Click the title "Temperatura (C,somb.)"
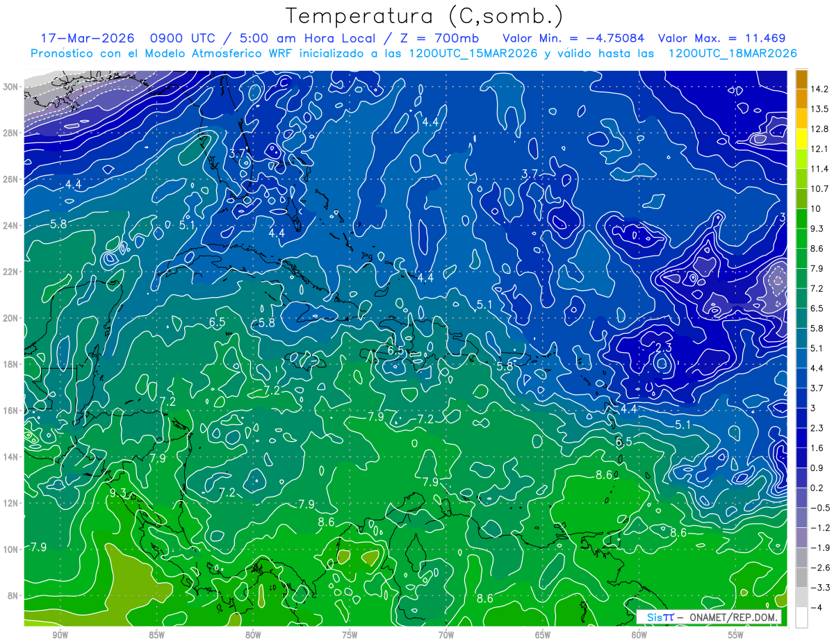834x644 pixels. [425, 15]
